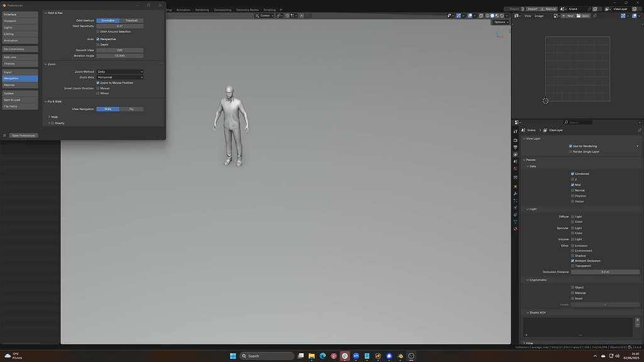
Task: Expand the Walk subpanel
Action: tap(49, 117)
